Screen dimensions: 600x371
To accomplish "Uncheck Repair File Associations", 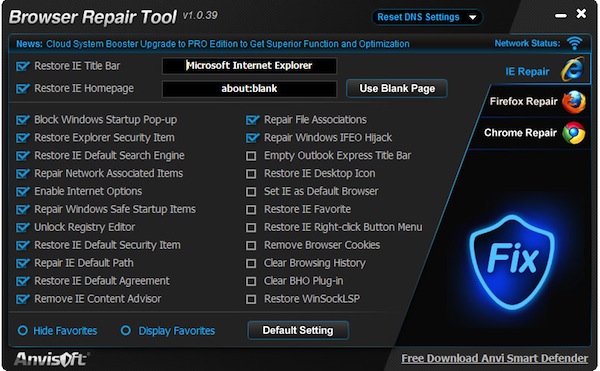I will click(252, 120).
